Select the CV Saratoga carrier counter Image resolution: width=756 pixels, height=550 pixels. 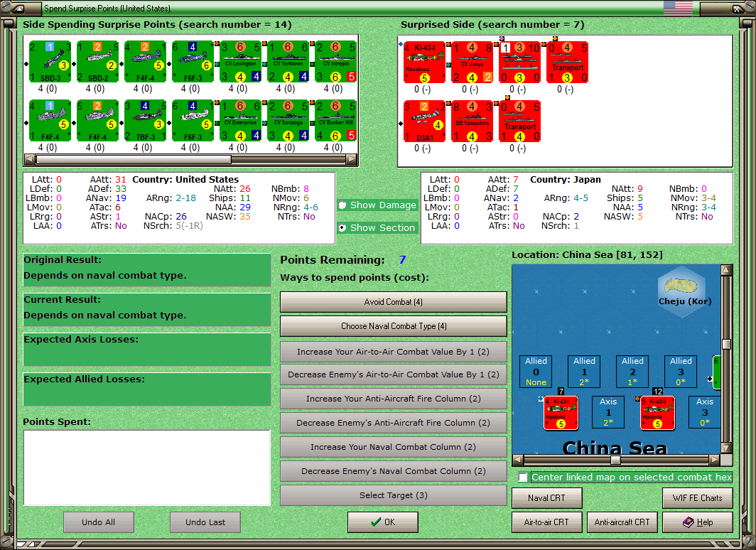(x=288, y=121)
